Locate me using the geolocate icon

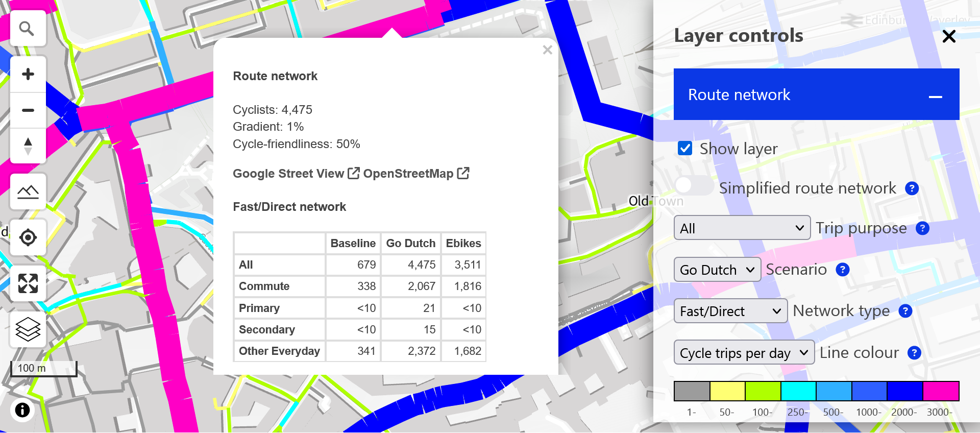coord(28,237)
